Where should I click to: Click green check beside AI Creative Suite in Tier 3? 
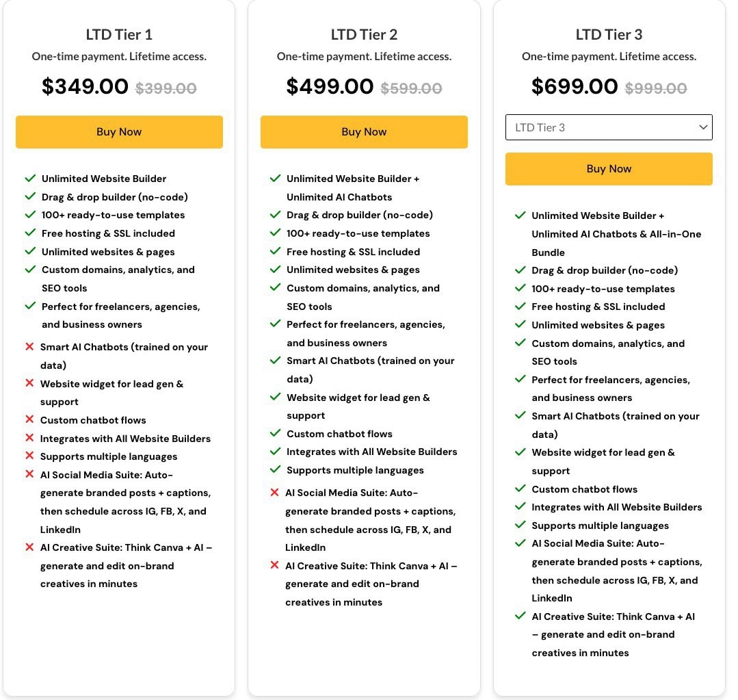pos(520,616)
